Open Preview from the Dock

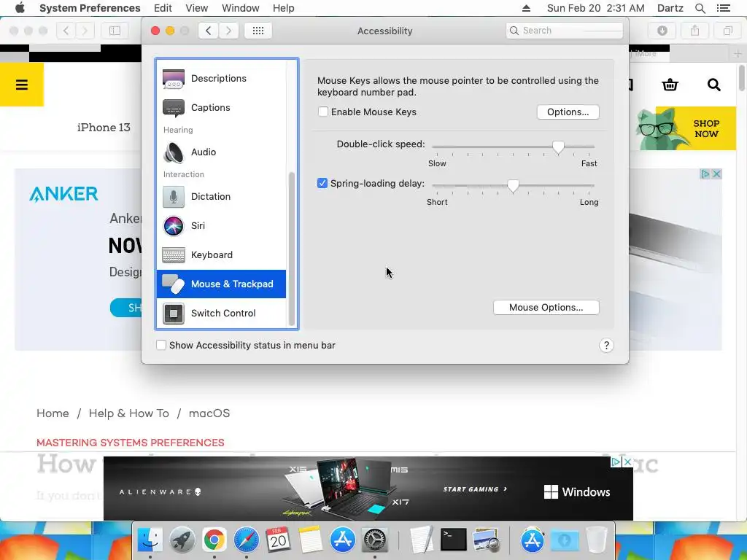[x=485, y=540]
